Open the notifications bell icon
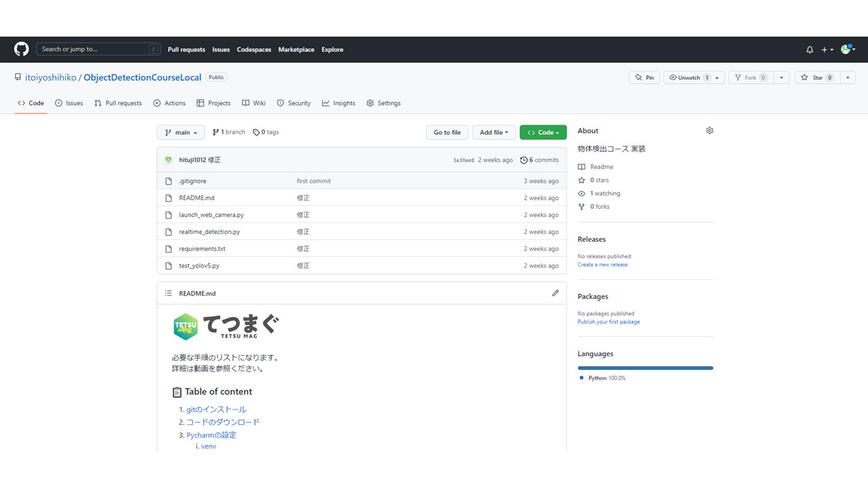The image size is (868, 488). click(x=809, y=49)
